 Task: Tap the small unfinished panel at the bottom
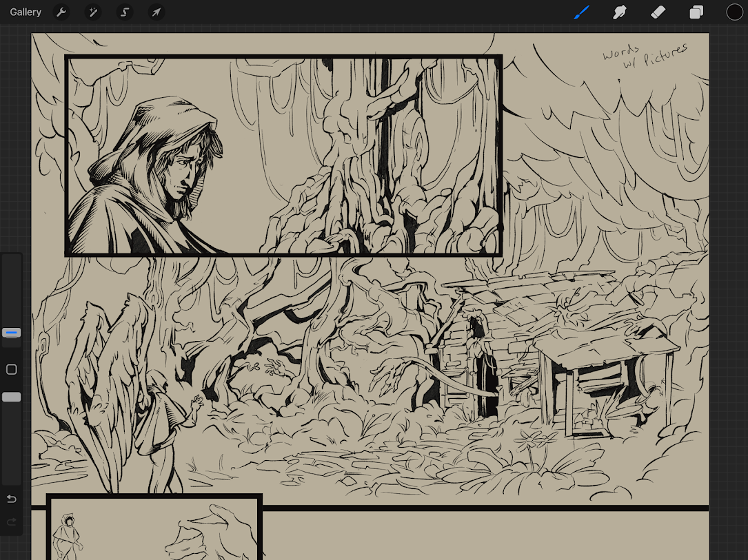pos(153,530)
